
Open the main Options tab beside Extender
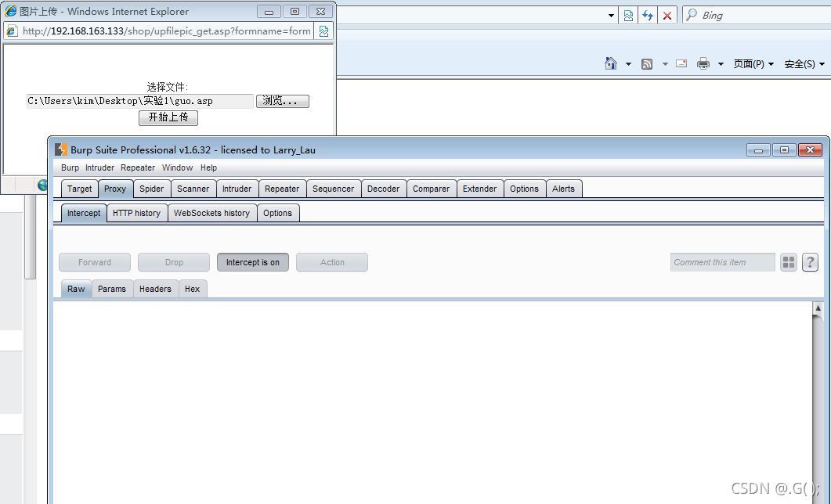524,189
